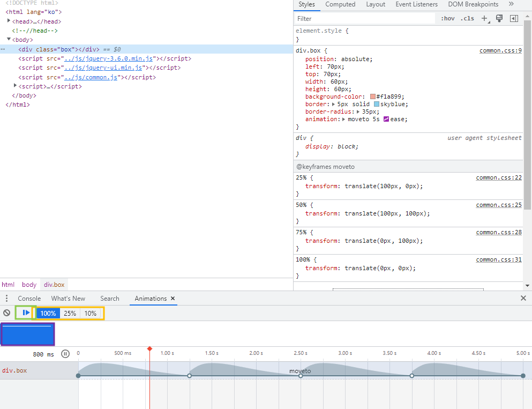Click the end keyframe handle at 5.00 s
Viewport: 532px width, 409px height.
[523, 376]
